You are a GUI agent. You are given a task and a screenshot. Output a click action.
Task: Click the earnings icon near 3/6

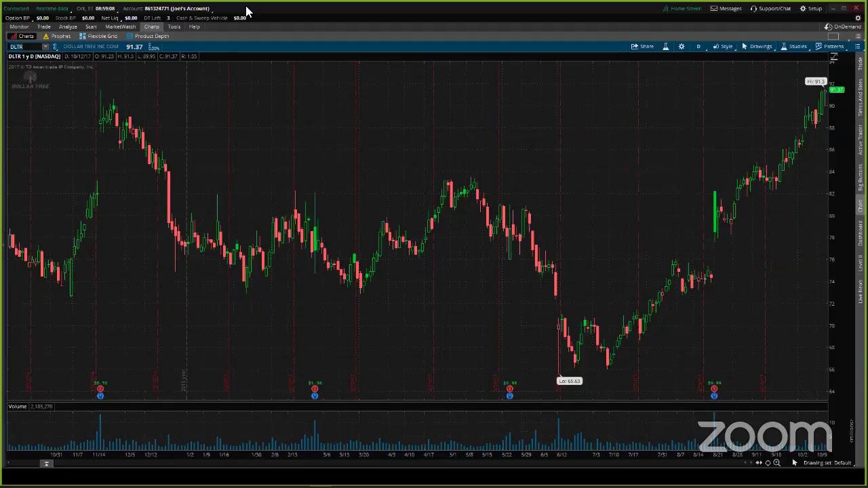[315, 389]
